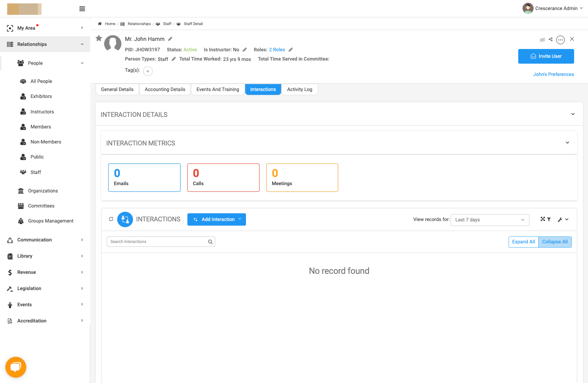Image resolution: width=588 pixels, height=383 pixels.
Task: Toggle the hidden eye visibility icon
Action: [543, 40]
